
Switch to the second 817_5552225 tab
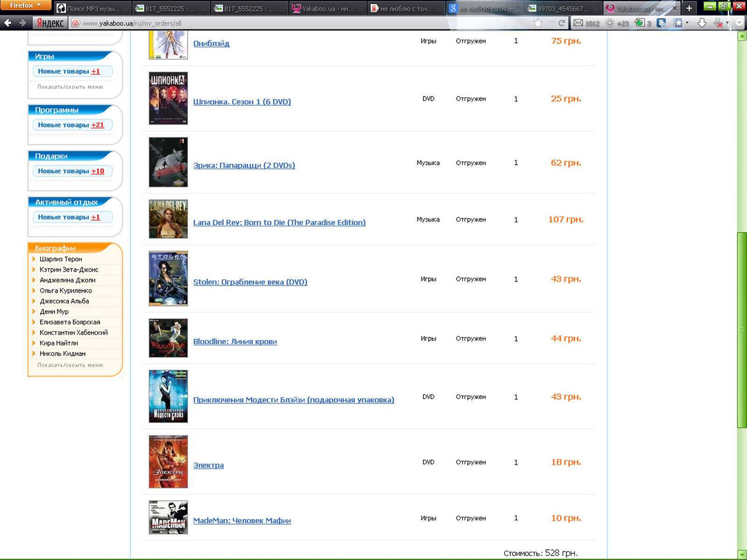pos(249,8)
